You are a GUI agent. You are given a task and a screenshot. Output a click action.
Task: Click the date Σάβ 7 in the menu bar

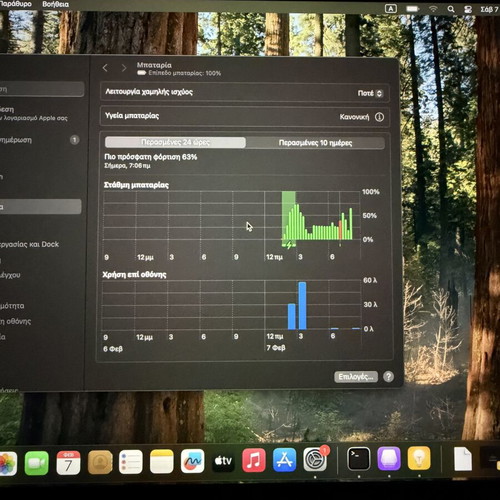point(489,9)
